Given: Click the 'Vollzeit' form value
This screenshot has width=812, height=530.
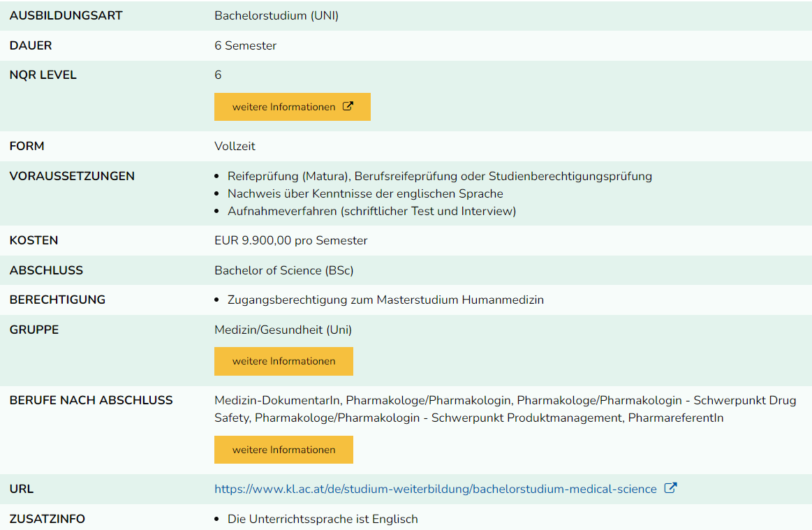Looking at the screenshot, I should point(235,146).
